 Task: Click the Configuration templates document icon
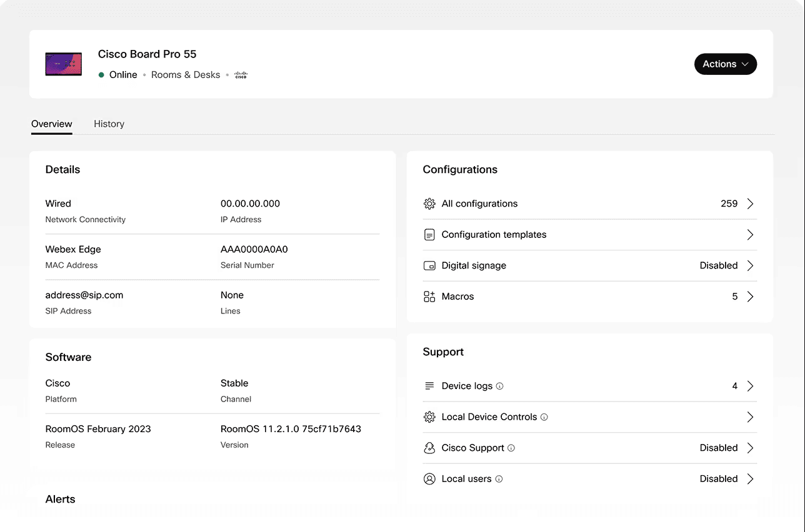tap(429, 235)
